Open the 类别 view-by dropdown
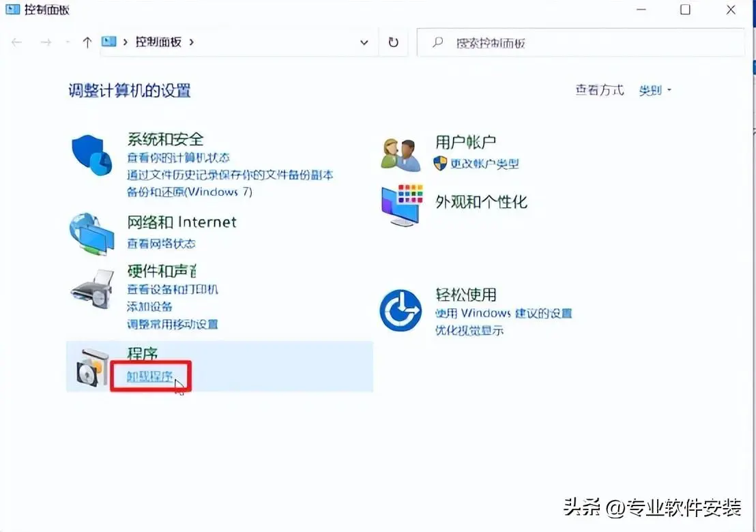The height and width of the screenshot is (532, 756). (655, 90)
